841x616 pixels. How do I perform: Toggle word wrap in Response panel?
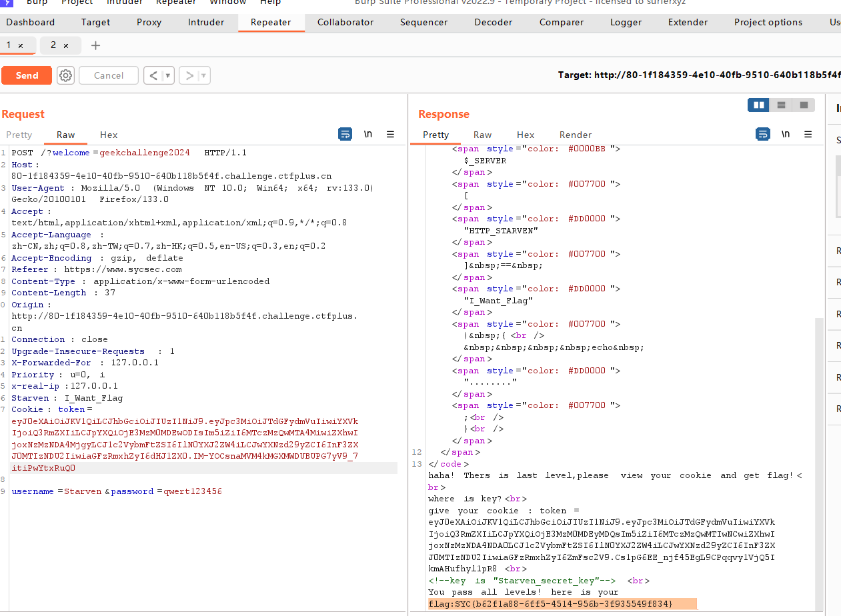(x=762, y=134)
